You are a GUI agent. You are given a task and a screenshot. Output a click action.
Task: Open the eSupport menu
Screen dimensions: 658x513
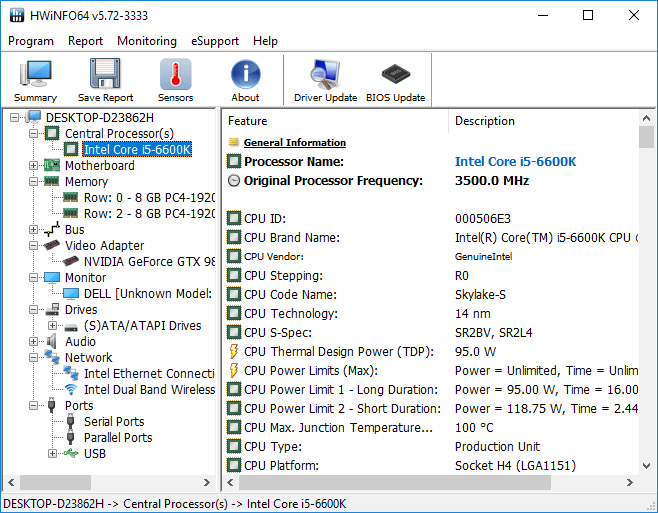pyautogui.click(x=215, y=41)
